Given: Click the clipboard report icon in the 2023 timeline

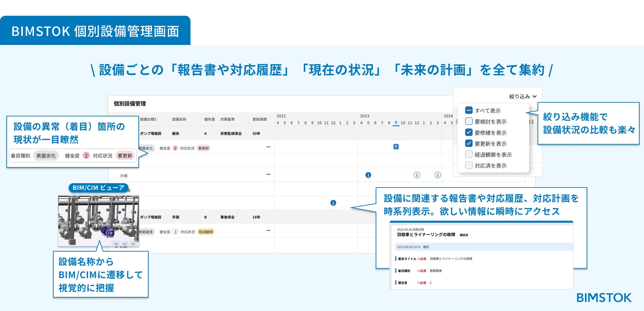Looking at the screenshot, I should pyautogui.click(x=396, y=147).
